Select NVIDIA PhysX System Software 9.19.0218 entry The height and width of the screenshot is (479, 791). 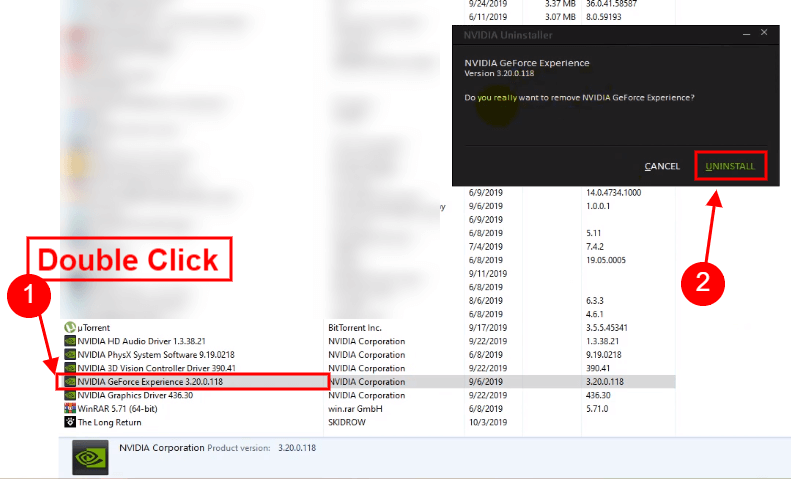click(x=156, y=355)
